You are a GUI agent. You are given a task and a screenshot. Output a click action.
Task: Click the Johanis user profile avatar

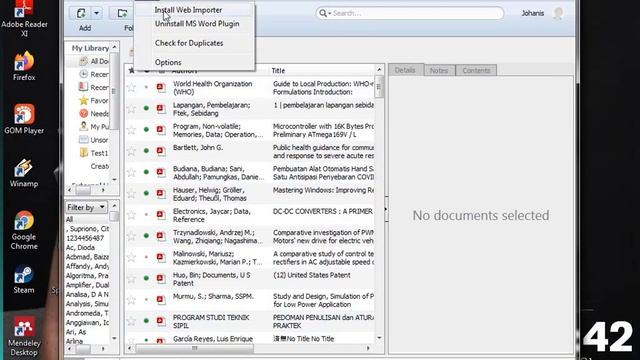point(558,13)
